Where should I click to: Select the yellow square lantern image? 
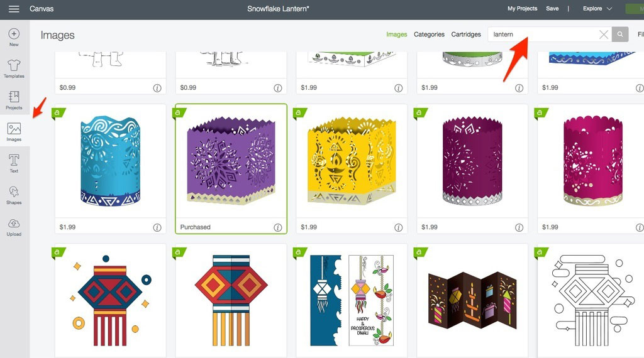tap(352, 161)
